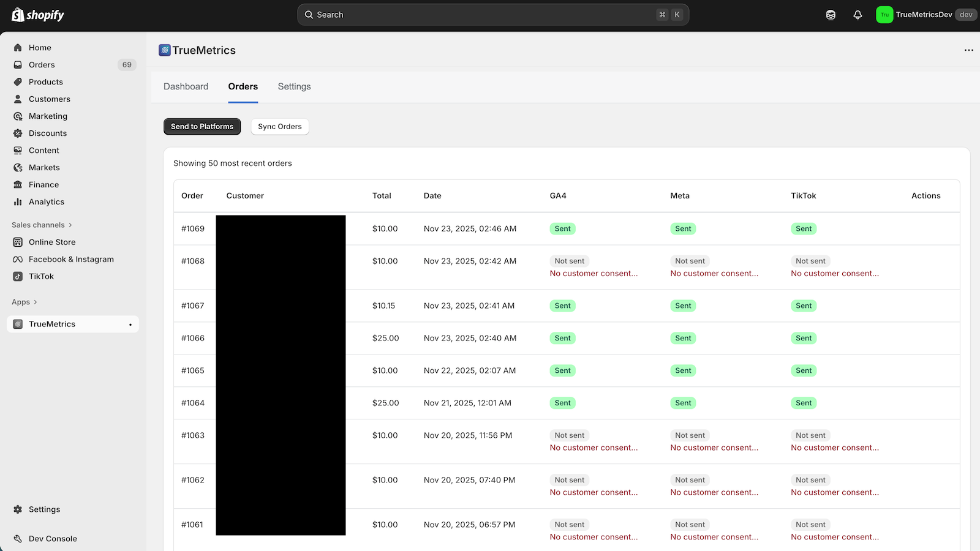
Task: Open Facebook & Instagram sales channel
Action: pos(71,260)
